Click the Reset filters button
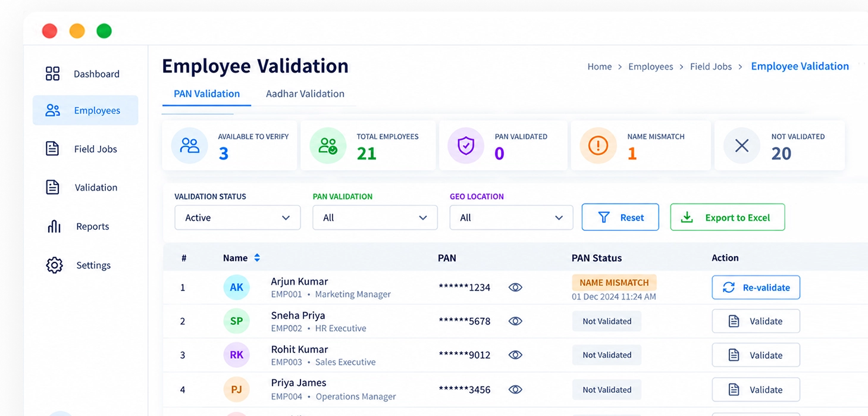 coord(620,217)
